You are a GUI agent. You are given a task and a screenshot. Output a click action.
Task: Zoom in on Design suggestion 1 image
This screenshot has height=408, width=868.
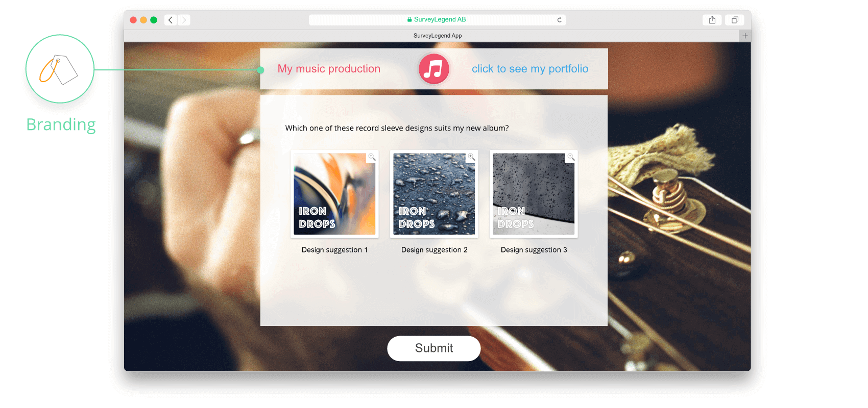pos(372,157)
